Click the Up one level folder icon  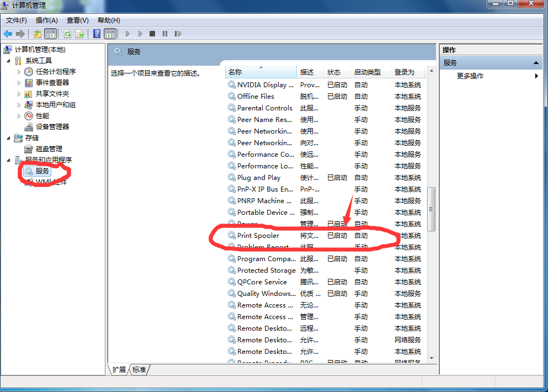pyautogui.click(x=38, y=34)
